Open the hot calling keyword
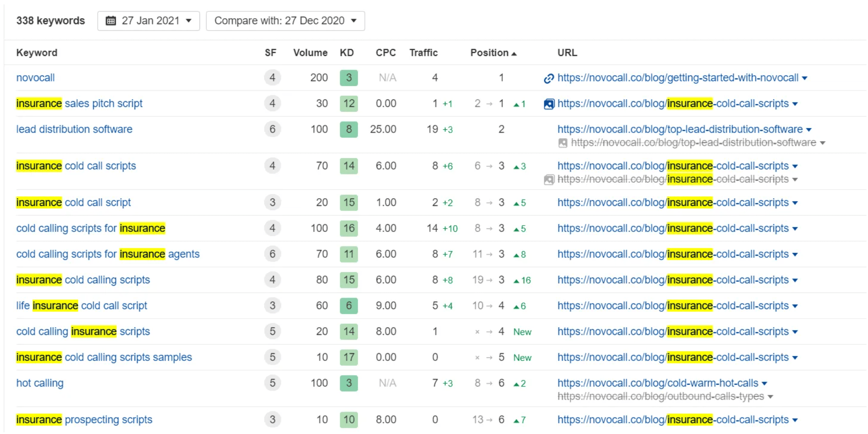Screen dimensions: 868x434 click(40, 383)
